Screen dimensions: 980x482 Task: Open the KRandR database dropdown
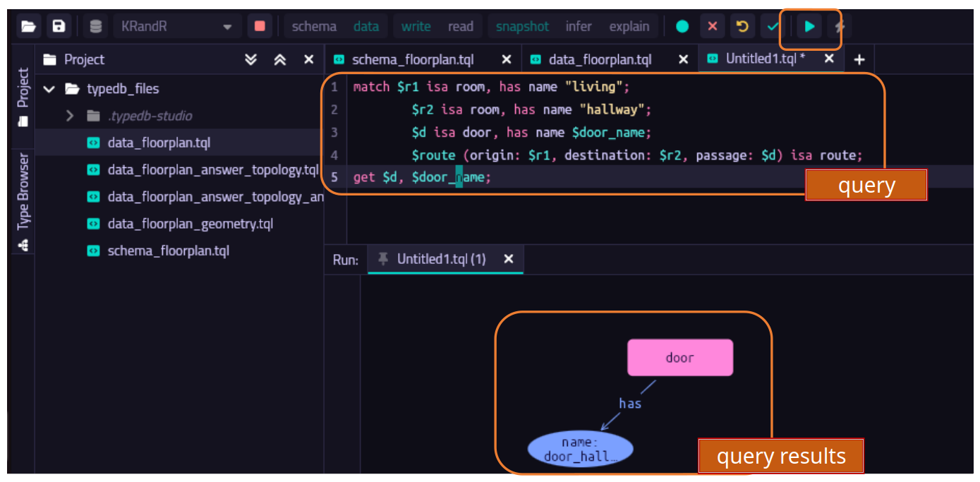click(x=176, y=27)
